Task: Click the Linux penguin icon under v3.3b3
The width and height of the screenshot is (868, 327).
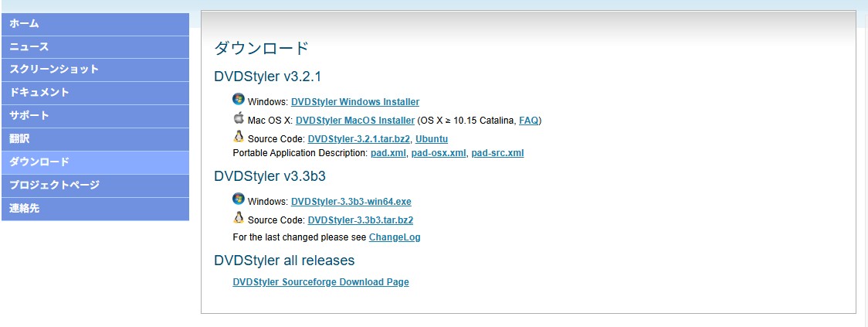Action: click(239, 217)
